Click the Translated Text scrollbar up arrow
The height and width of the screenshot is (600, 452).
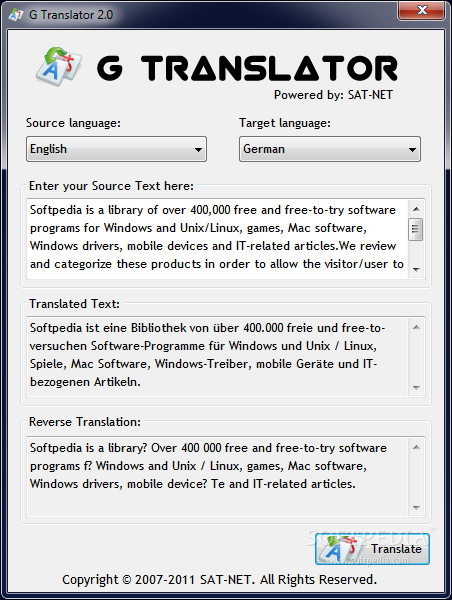[416, 327]
